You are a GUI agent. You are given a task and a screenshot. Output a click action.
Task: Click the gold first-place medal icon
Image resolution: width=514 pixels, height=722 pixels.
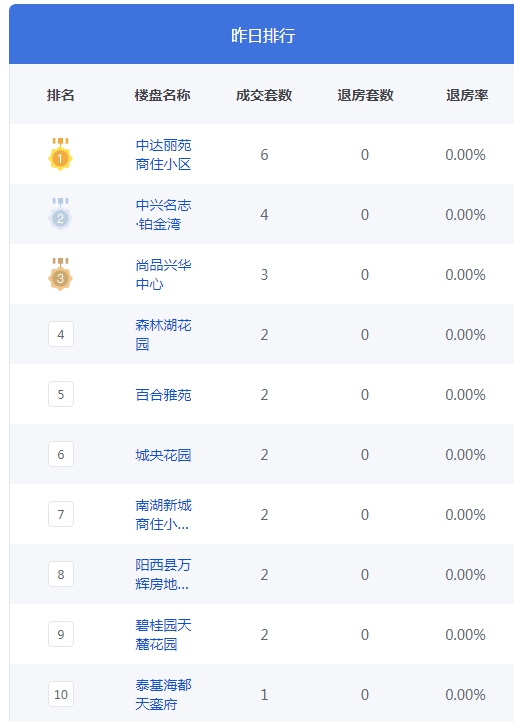(60, 154)
